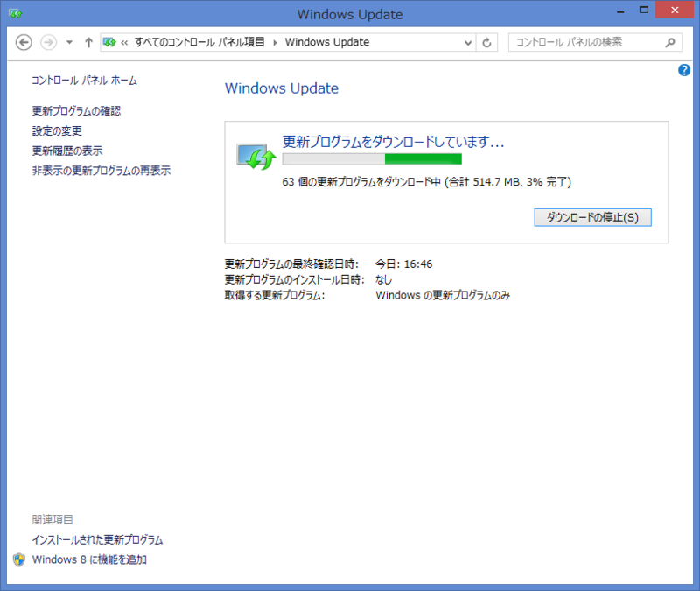Click the search magnifier icon

(670, 42)
